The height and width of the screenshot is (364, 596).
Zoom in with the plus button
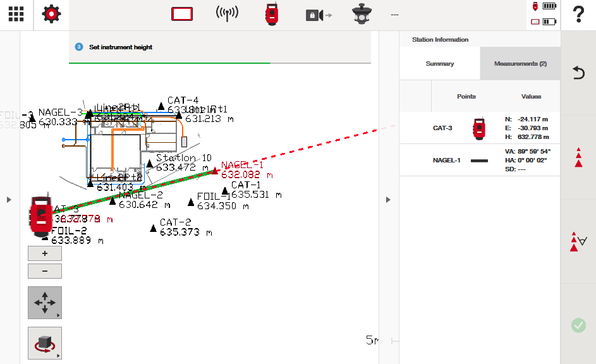(45, 253)
